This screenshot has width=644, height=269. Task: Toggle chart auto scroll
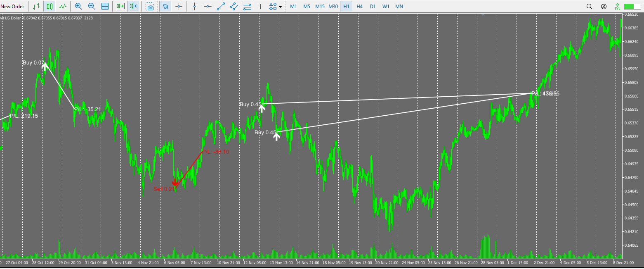point(120,6)
